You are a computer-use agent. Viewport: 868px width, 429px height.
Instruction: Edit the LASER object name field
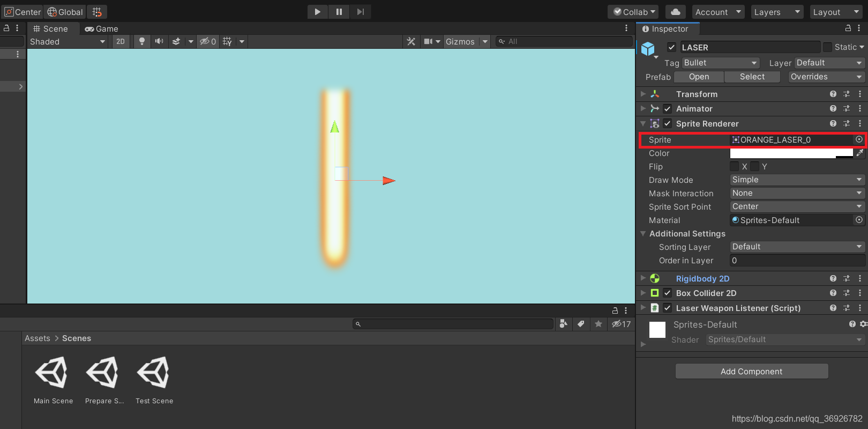750,47
